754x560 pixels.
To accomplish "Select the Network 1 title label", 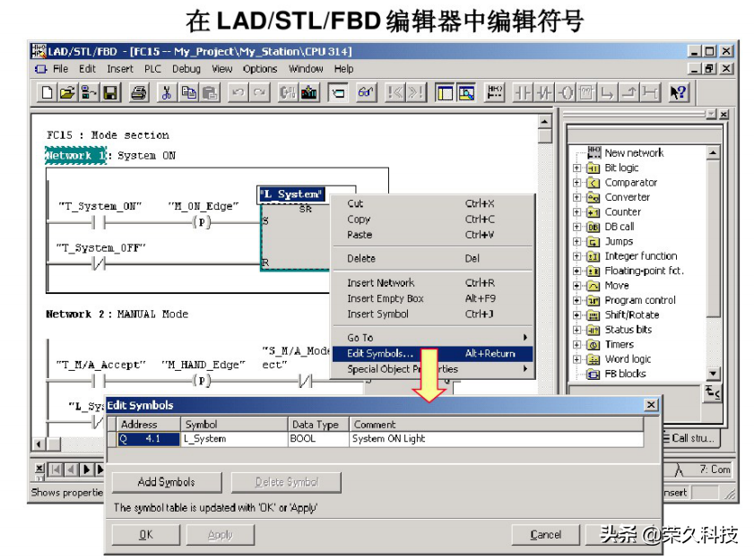I will (x=76, y=156).
